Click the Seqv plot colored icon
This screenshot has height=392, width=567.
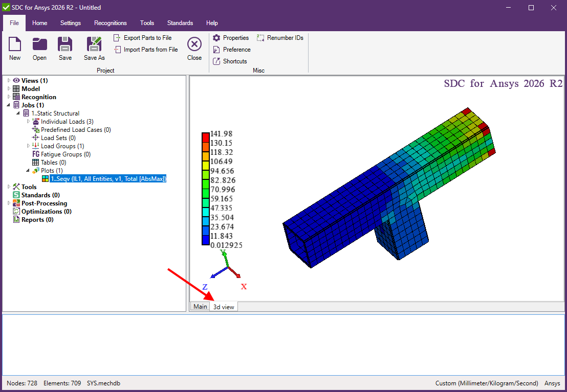tap(45, 179)
